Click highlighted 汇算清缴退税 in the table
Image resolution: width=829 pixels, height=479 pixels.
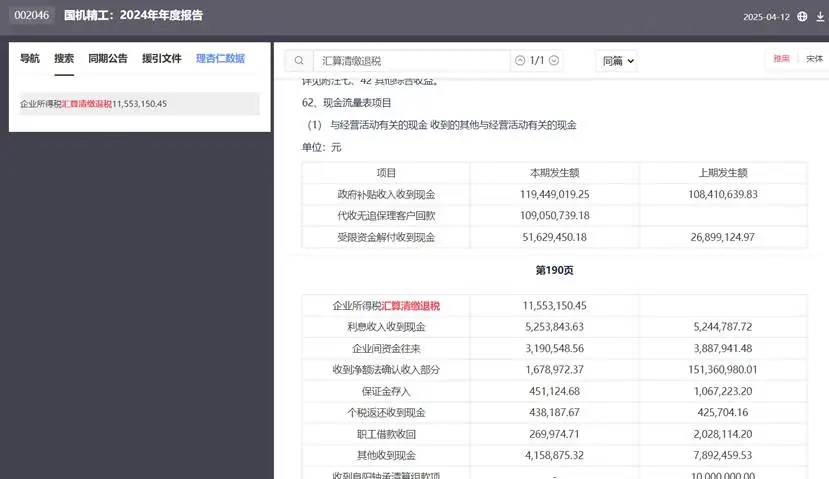tap(411, 306)
